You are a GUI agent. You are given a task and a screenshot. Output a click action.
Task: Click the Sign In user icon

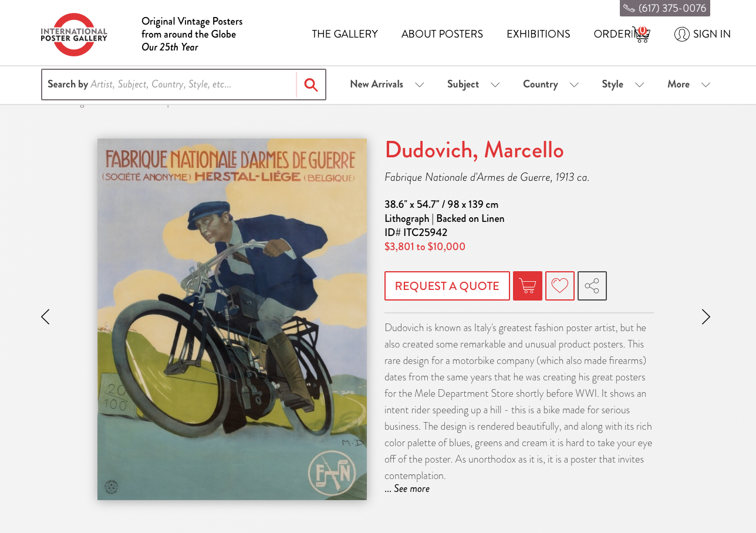tap(681, 34)
